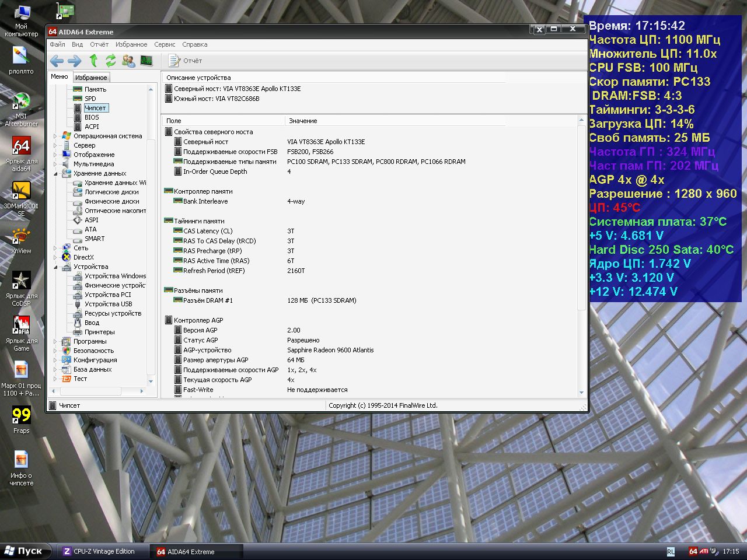Switch to the Избранное tab
The height and width of the screenshot is (560, 747).
coord(91,77)
